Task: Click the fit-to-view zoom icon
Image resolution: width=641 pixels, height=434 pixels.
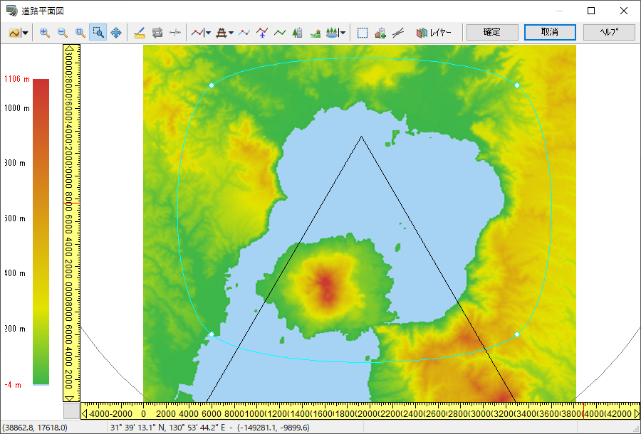Action: 80,33
